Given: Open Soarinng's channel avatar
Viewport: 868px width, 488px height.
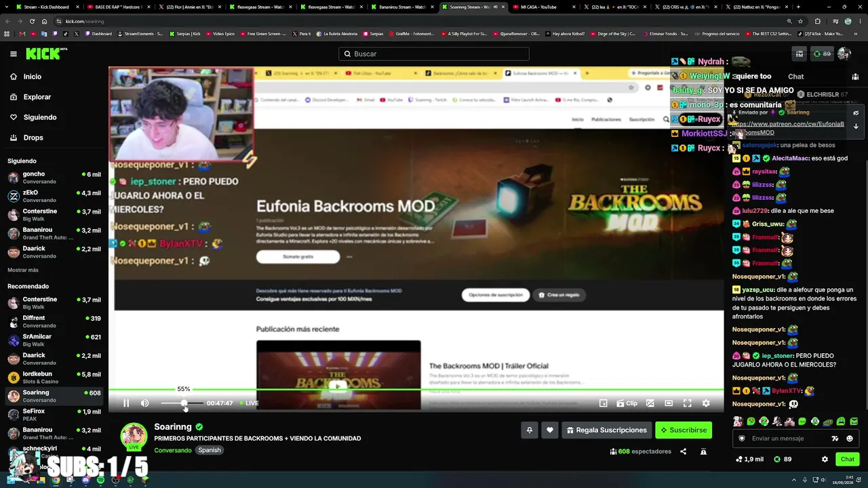Looking at the screenshot, I should coord(134,436).
